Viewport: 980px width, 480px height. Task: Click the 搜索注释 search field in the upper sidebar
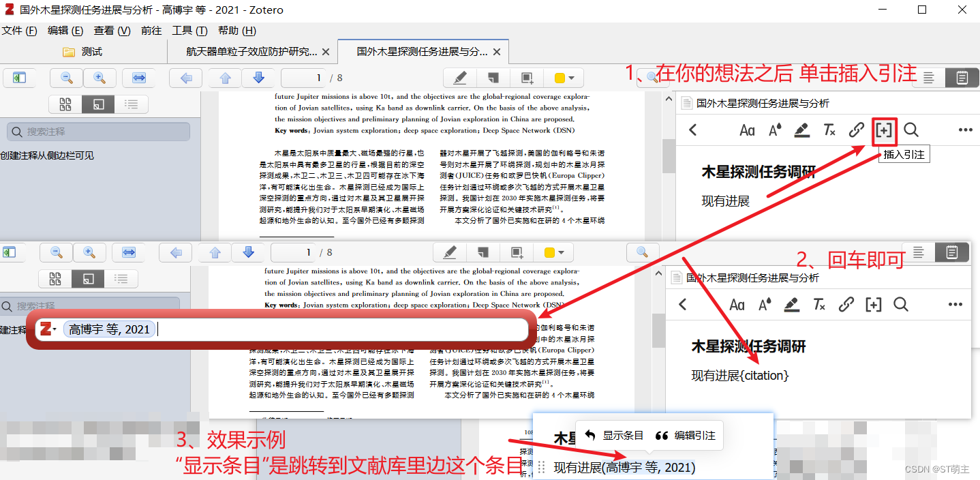(x=99, y=132)
